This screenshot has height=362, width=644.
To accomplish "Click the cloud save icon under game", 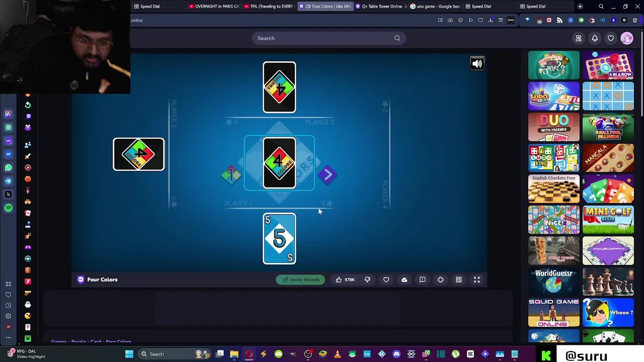I will 404,280.
